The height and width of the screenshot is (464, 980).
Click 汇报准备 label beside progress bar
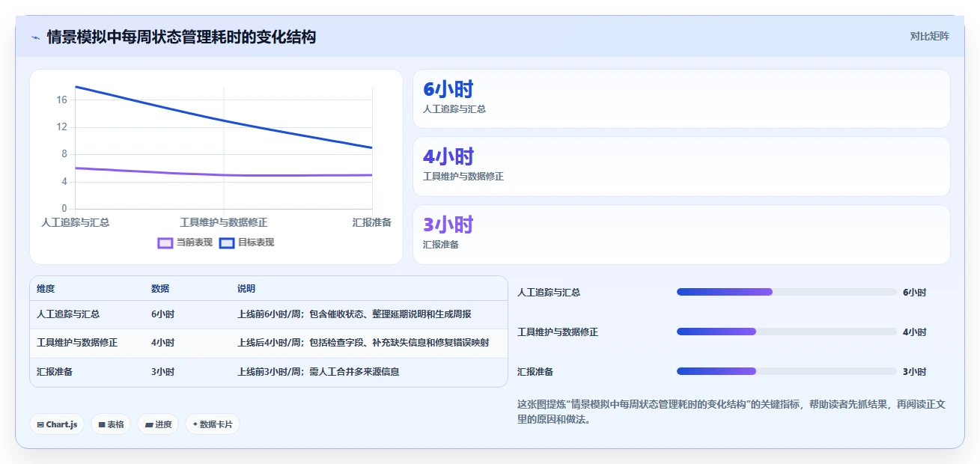click(535, 372)
